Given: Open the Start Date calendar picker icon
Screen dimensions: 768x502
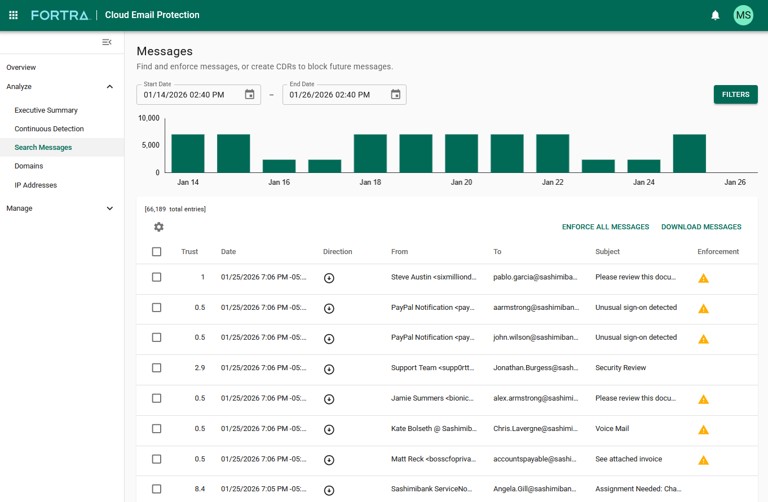Looking at the screenshot, I should (250, 95).
